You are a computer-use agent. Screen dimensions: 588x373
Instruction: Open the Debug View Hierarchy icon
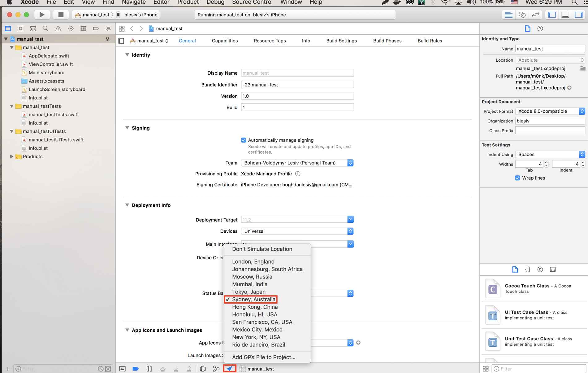tap(203, 369)
